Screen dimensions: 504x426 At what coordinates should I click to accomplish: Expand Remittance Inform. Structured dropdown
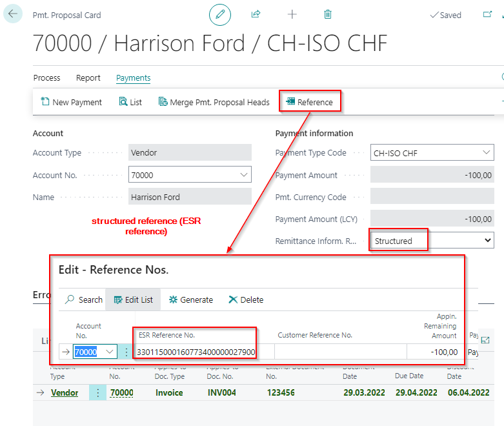pyautogui.click(x=487, y=241)
